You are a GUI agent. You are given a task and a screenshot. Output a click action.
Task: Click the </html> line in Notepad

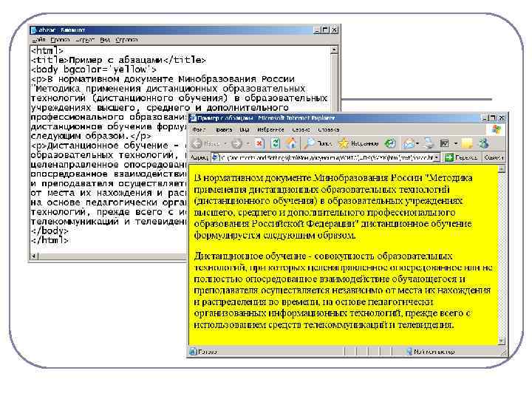tap(50, 240)
